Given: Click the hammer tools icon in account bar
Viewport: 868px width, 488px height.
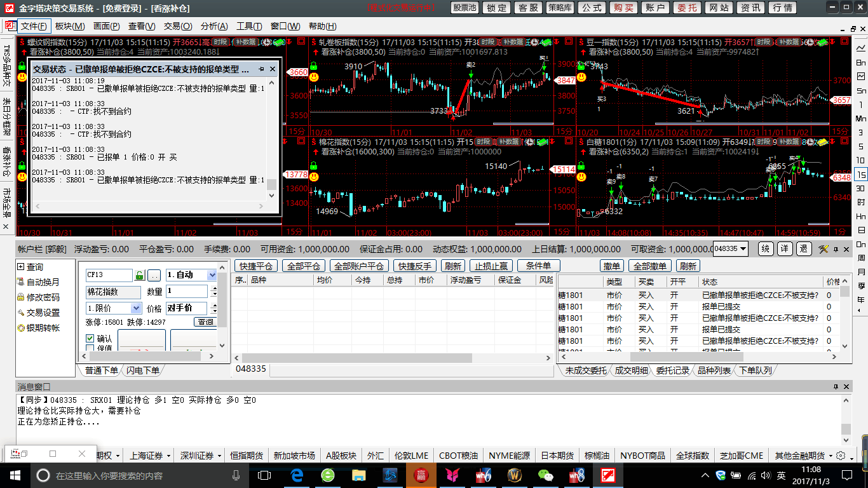Looking at the screenshot, I should (824, 248).
